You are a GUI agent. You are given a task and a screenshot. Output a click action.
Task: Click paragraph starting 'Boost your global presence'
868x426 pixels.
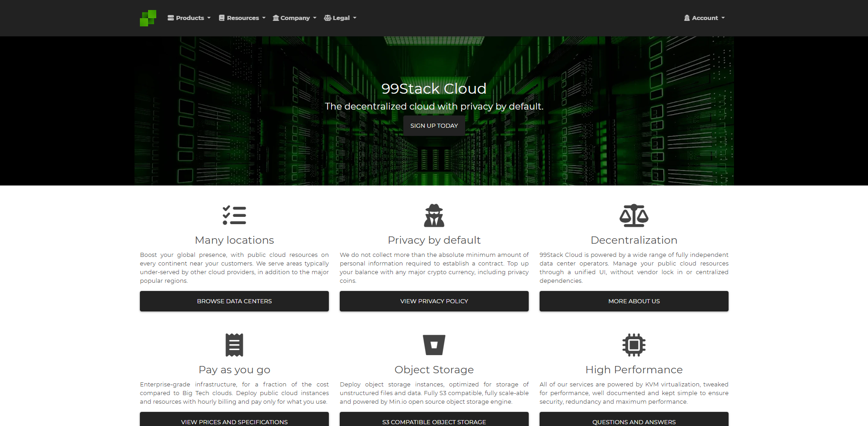(234, 268)
